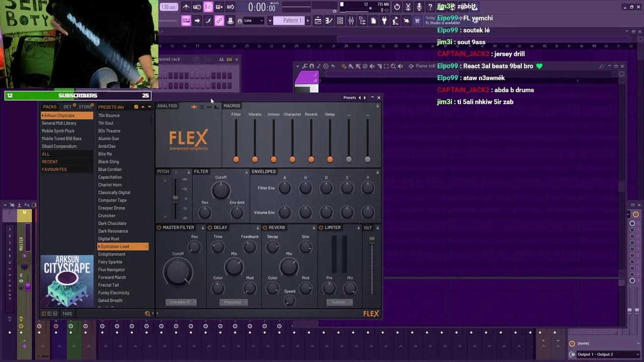Open the Browser view icon

pos(362,21)
